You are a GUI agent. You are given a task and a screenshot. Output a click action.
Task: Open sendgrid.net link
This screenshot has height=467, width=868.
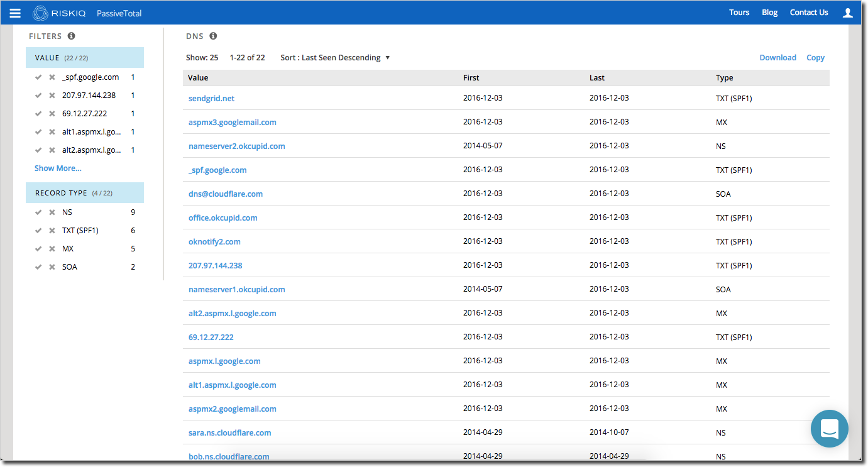[x=211, y=99]
